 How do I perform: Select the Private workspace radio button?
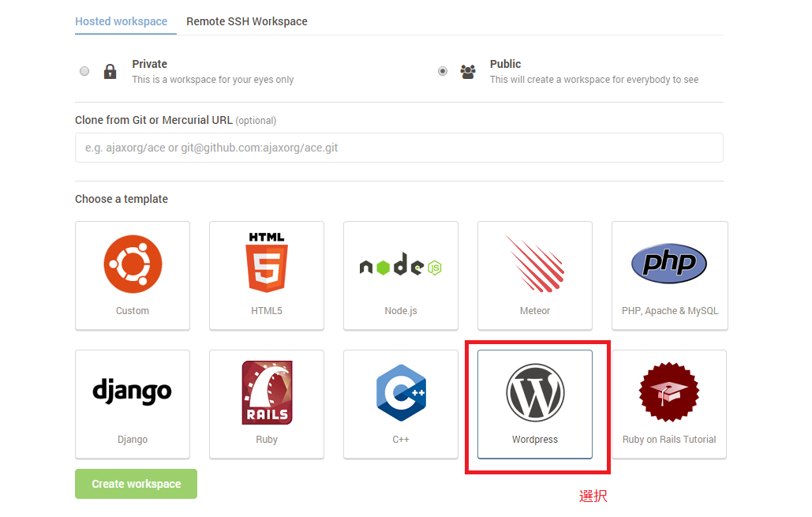tap(84, 72)
